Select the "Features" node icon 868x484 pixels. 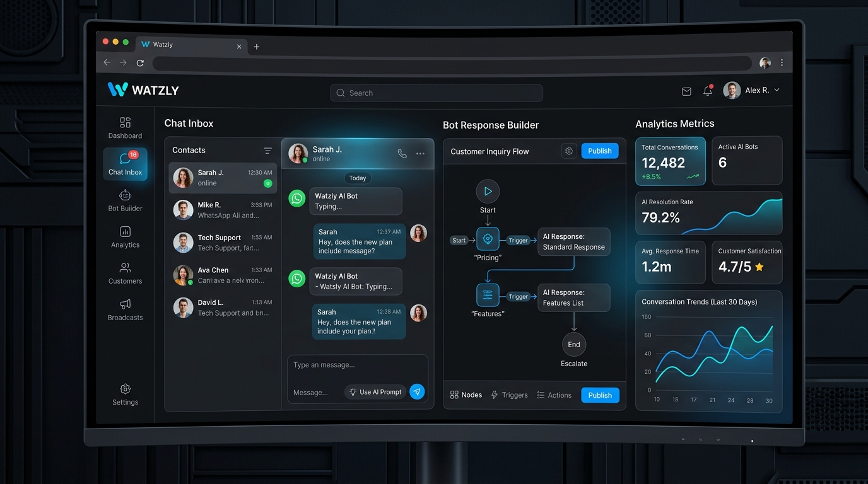488,295
